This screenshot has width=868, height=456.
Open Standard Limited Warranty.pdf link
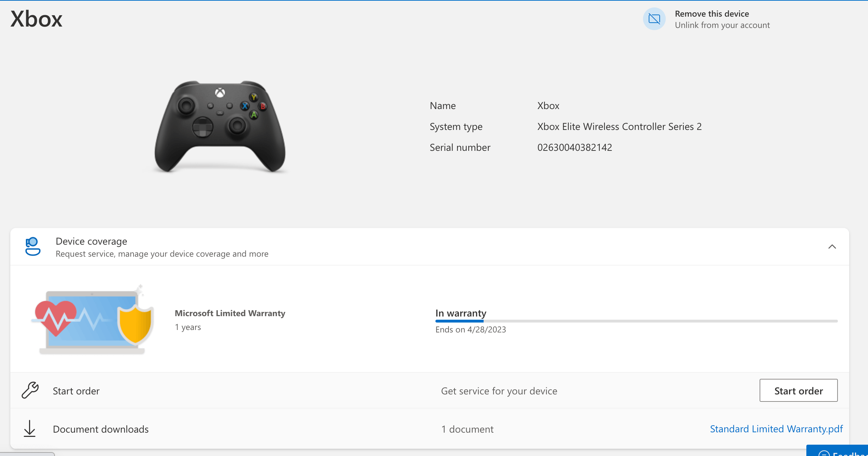(x=776, y=429)
